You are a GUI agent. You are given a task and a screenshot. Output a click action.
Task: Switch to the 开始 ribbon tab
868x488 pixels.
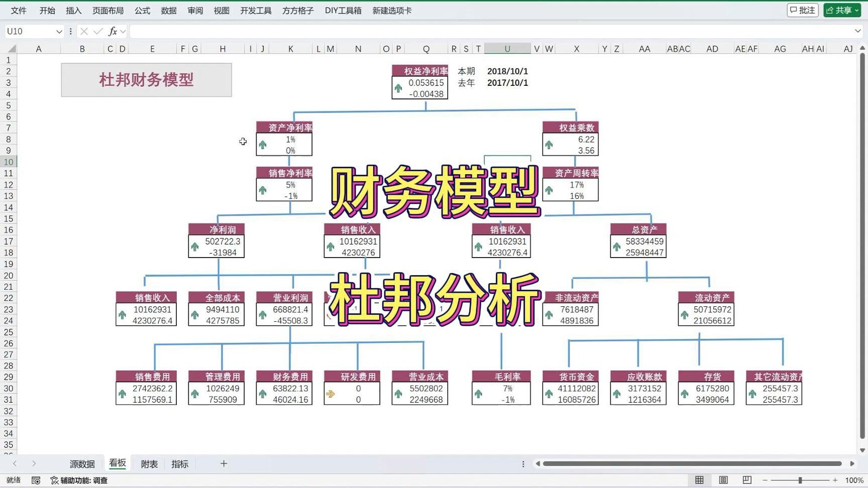tap(47, 10)
